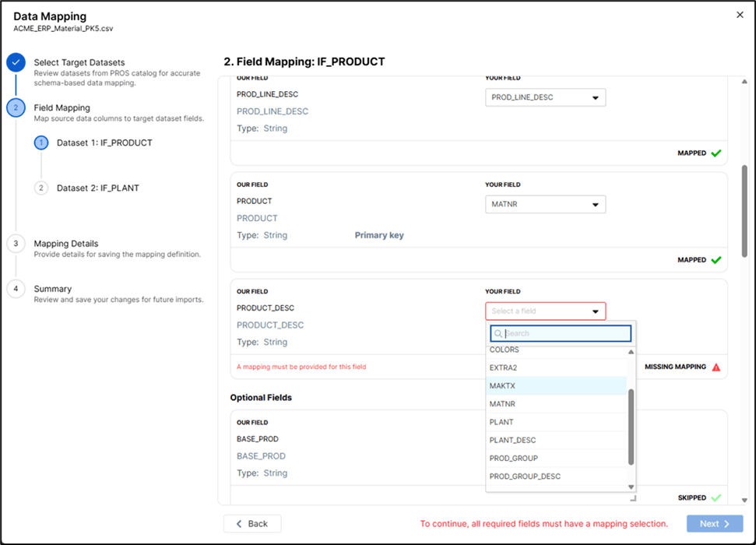This screenshot has width=756, height=545.
Task: Click the red missing mapping warning icon
Action: (716, 367)
